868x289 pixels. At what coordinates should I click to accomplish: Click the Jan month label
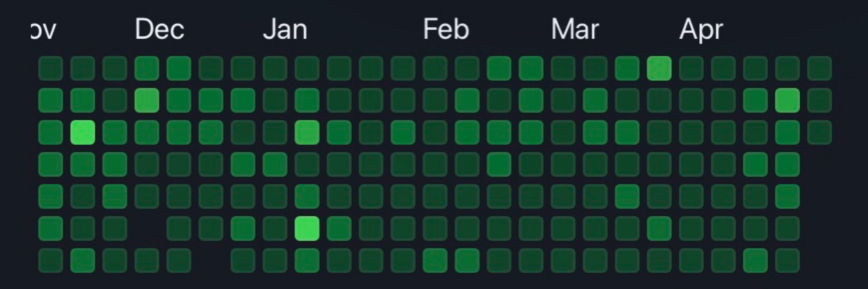click(285, 29)
